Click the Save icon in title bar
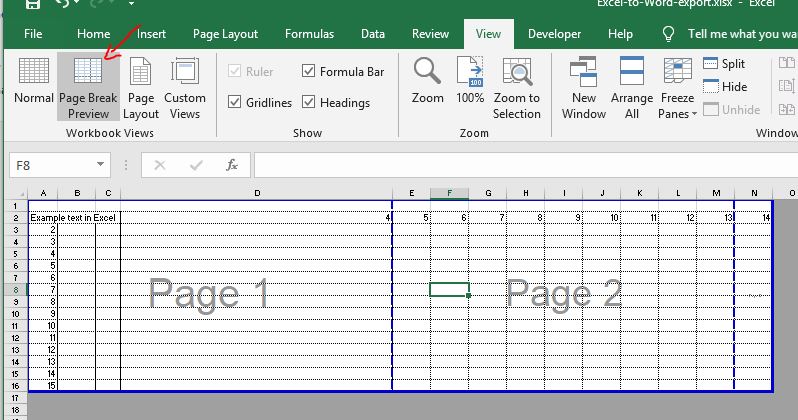 [33, 4]
